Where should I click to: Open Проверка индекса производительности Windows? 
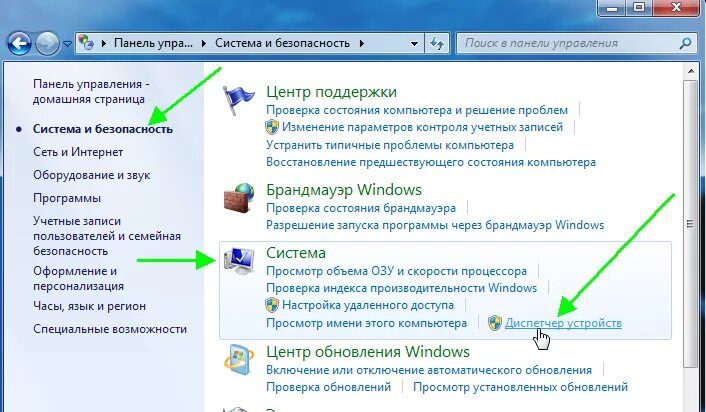click(402, 288)
